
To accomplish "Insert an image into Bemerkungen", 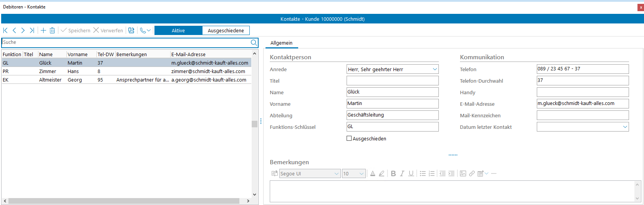I will click(x=463, y=173).
